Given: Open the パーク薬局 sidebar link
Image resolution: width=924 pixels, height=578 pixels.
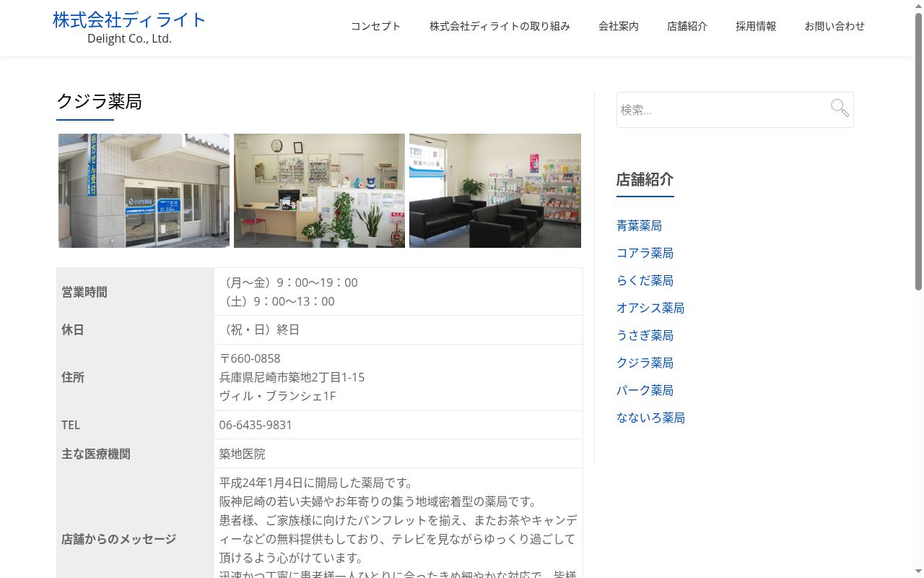Looking at the screenshot, I should coord(645,390).
